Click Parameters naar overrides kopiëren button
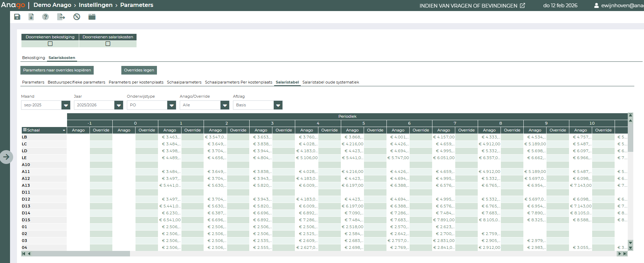This screenshot has width=644, height=263. click(57, 70)
